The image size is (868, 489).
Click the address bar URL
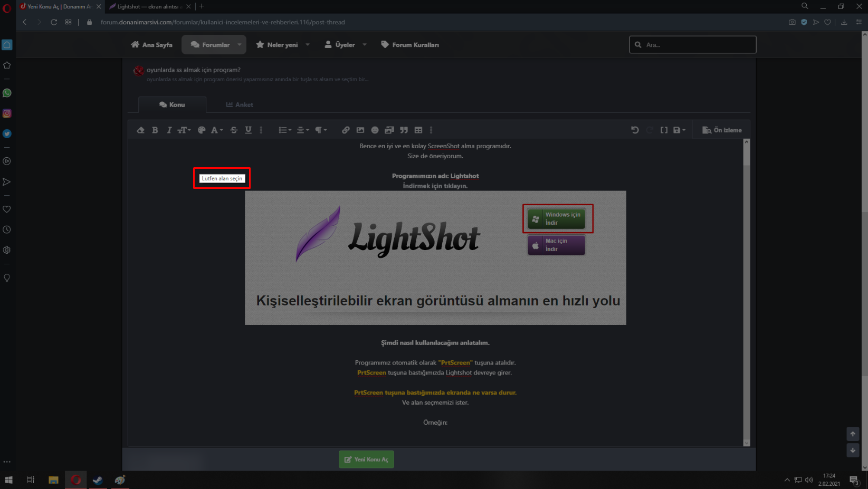tap(223, 22)
